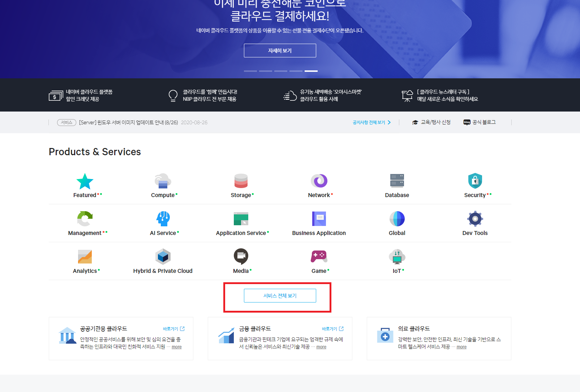580x392 pixels.
Task: Click the medical cloud kit icon
Action: click(385, 335)
